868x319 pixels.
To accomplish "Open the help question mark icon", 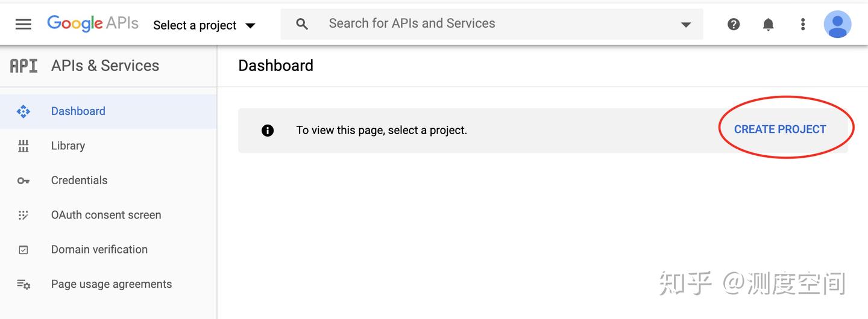I will [x=734, y=24].
